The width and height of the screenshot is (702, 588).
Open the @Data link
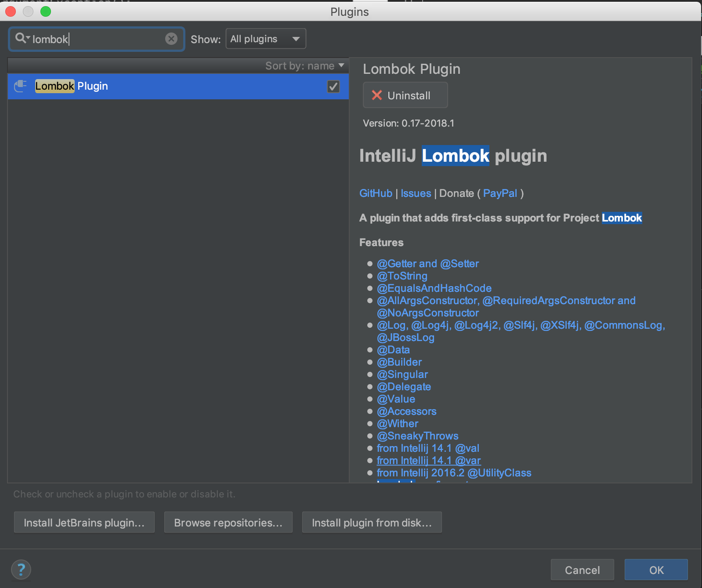393,350
